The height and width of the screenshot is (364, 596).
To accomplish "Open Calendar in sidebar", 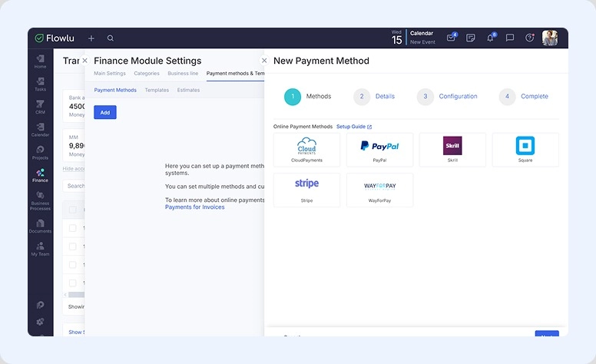I will coord(40,130).
